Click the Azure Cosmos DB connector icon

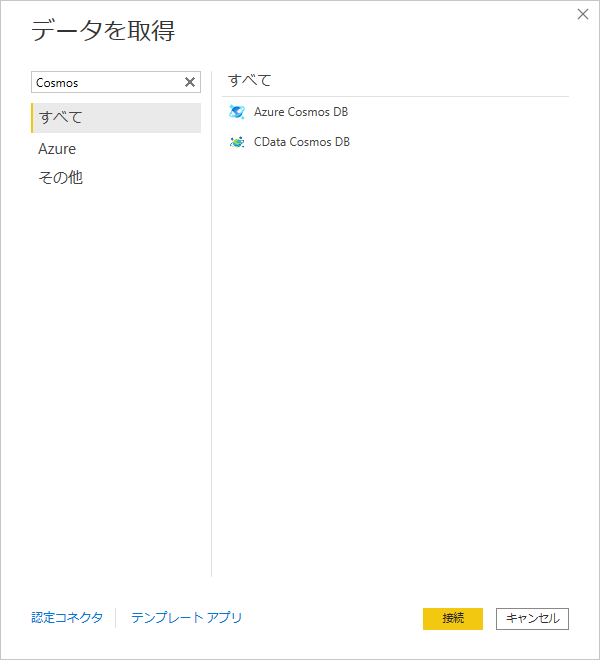(x=237, y=112)
